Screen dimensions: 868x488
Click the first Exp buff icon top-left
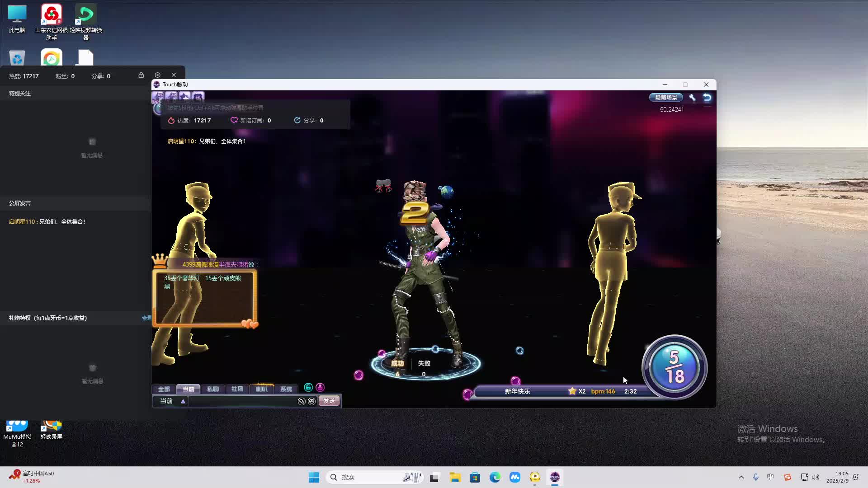pos(158,96)
